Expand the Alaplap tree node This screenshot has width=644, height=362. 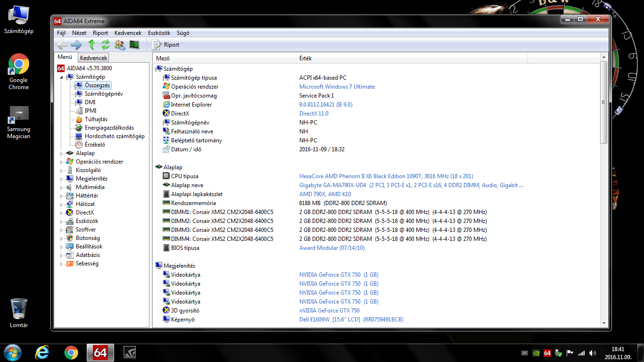coord(61,153)
